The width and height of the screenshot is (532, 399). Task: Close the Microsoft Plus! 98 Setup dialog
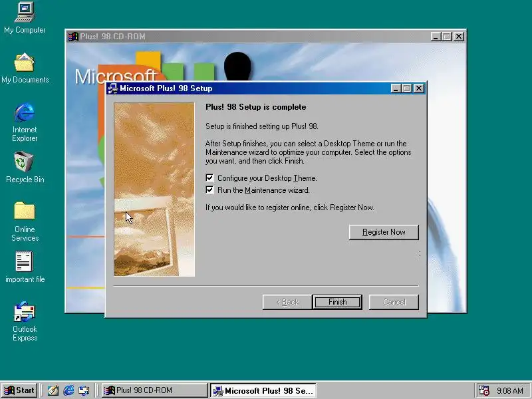[419, 88]
